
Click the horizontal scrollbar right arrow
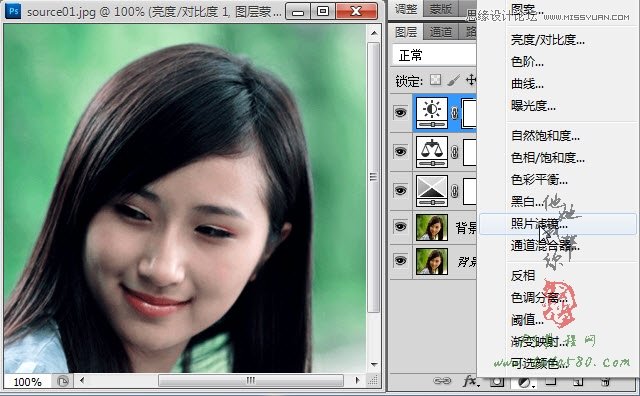click(358, 381)
